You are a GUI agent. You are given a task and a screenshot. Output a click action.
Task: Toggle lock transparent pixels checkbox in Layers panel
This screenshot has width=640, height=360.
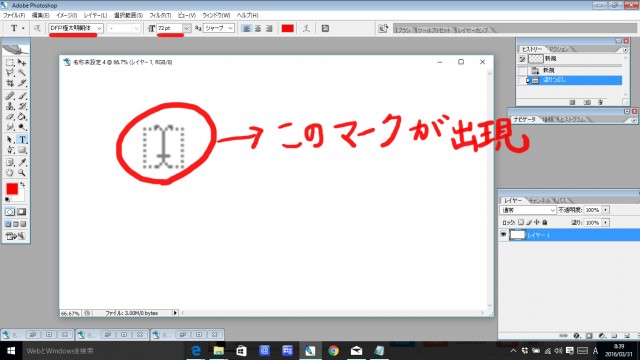521,222
